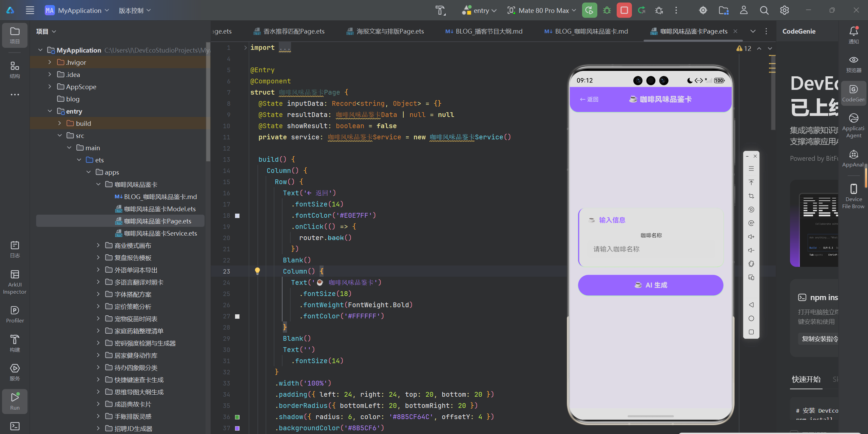Open the Mate 80 Pro Max device dropdown
This screenshot has width=868, height=434.
pos(542,11)
